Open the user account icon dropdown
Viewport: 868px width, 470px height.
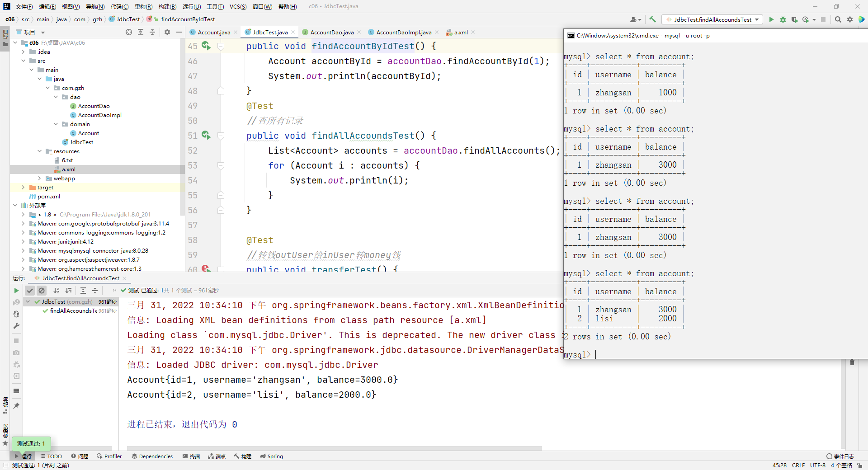coord(636,19)
